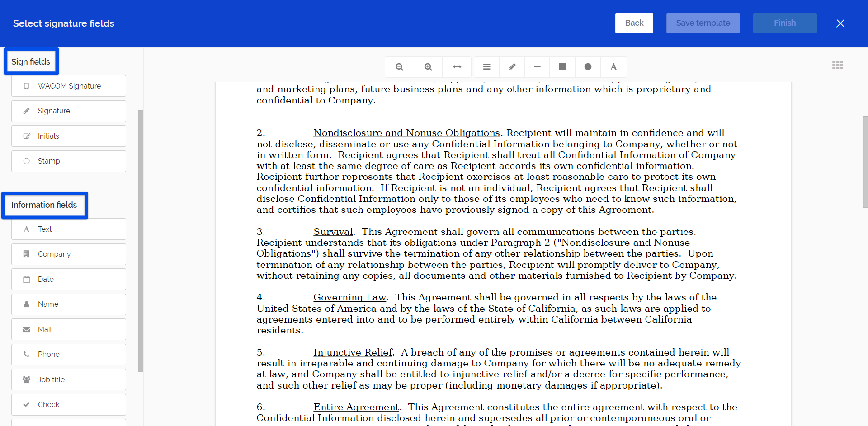This screenshot has width=868, height=426.
Task: Click the left panel vertical scrollbar
Action: 140,240
